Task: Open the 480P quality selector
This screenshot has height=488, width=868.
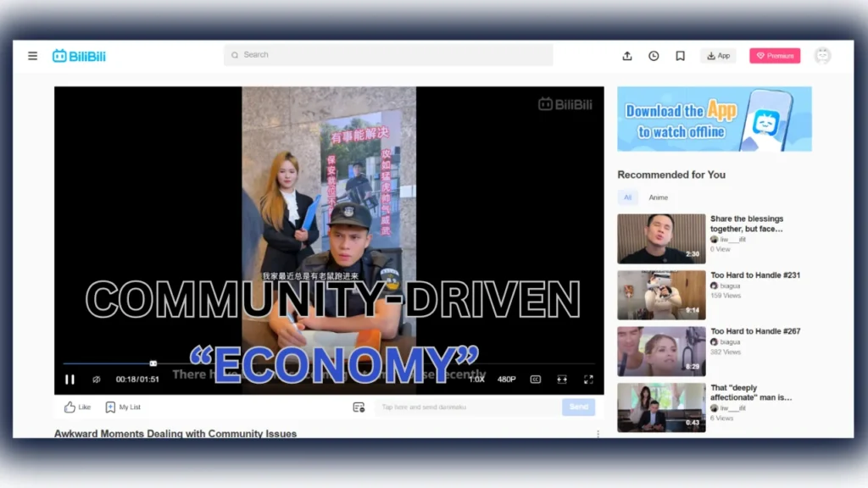Action: (506, 380)
